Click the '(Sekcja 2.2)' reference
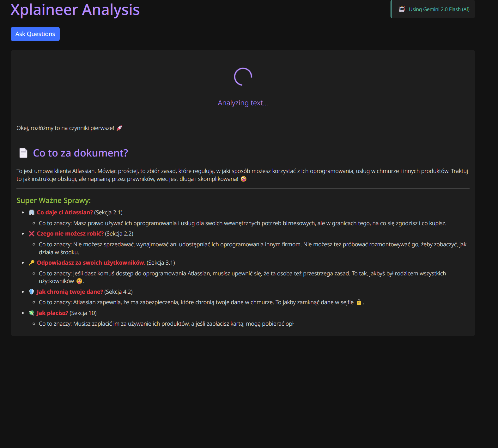498x448 pixels. [x=119, y=234]
